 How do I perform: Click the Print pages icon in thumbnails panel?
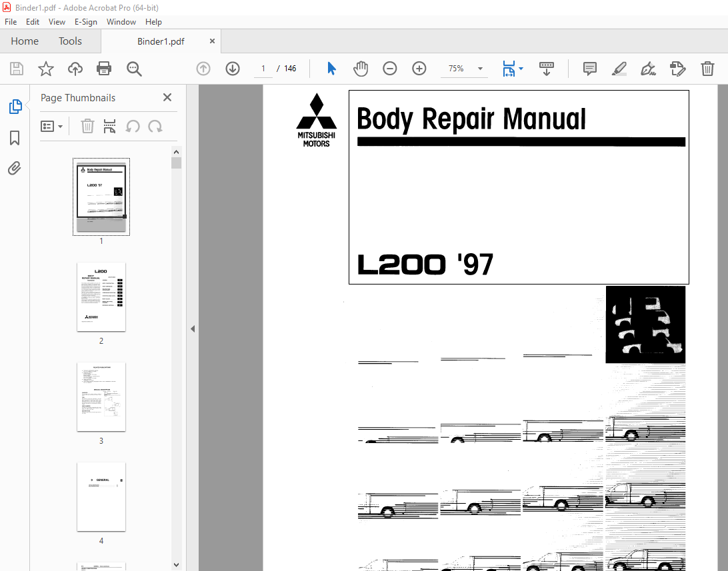point(109,126)
